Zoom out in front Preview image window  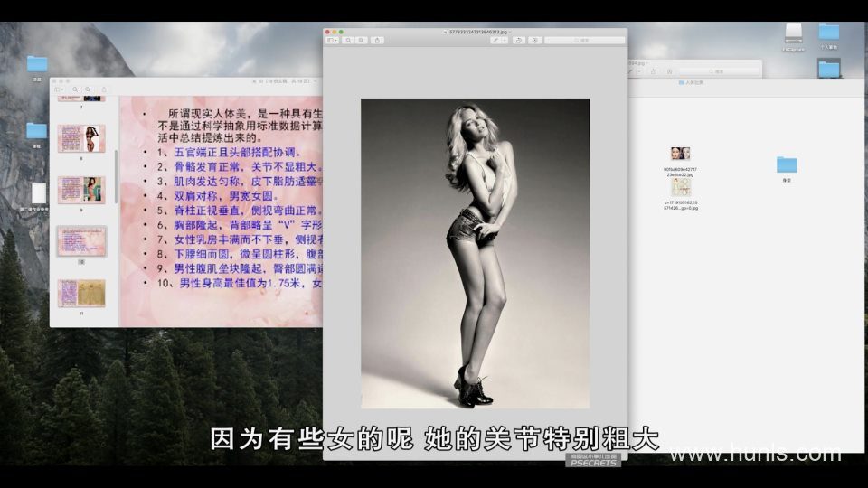point(348,41)
